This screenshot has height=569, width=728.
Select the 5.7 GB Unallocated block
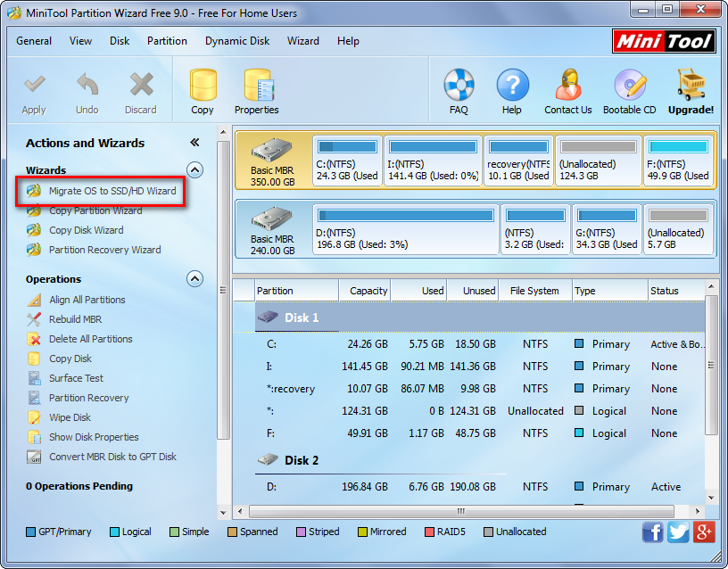coord(678,229)
